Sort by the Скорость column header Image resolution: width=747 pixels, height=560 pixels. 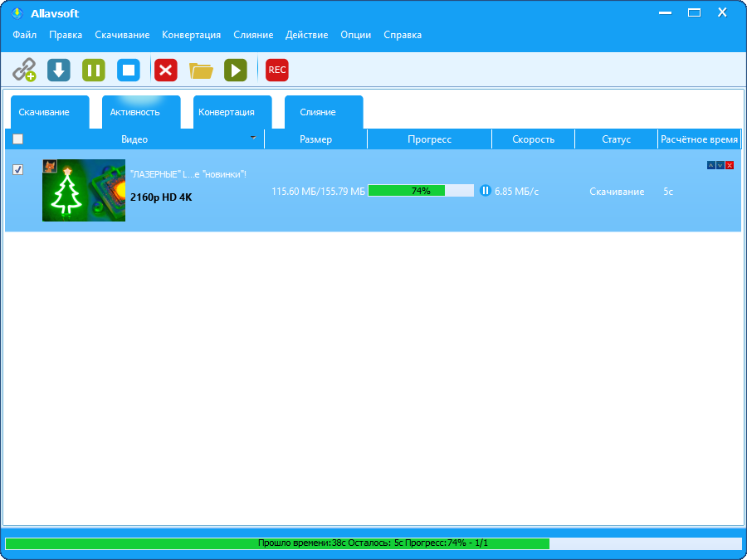[x=534, y=139]
